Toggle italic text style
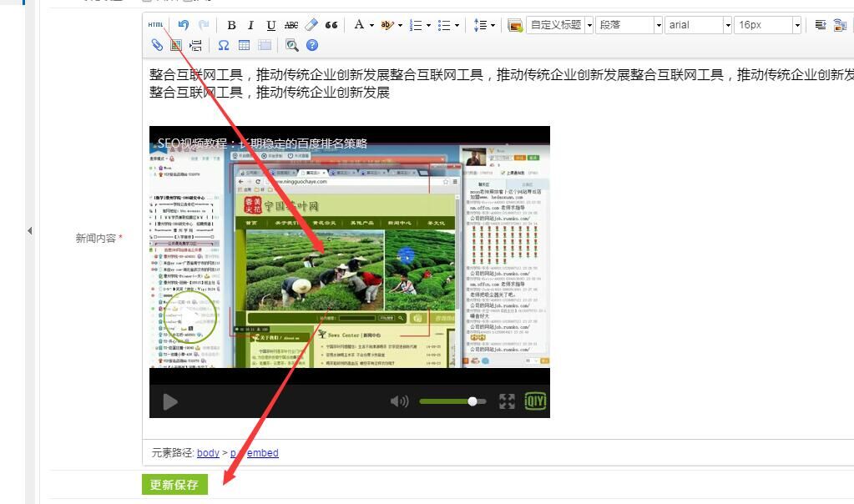Viewport: 854px width, 504px height. 250,25
